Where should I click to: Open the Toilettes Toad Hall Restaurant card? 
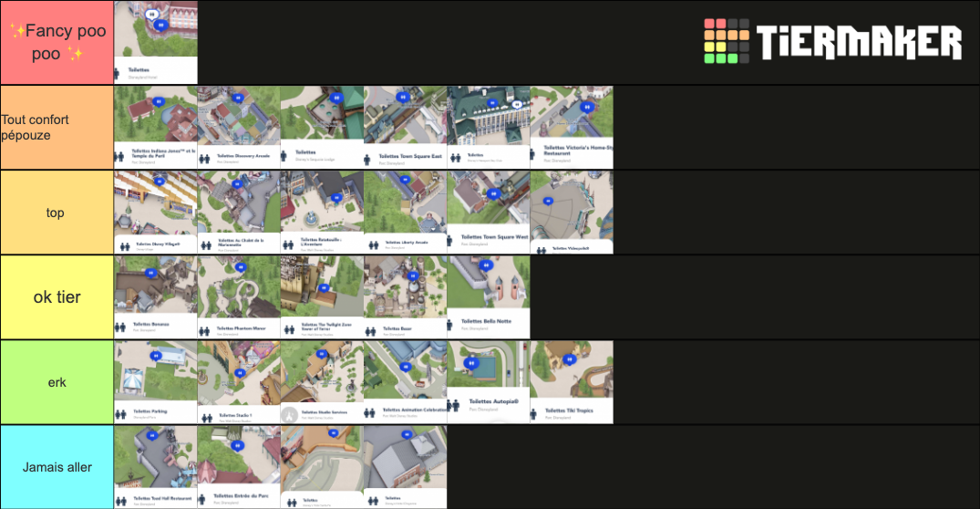tap(156, 467)
